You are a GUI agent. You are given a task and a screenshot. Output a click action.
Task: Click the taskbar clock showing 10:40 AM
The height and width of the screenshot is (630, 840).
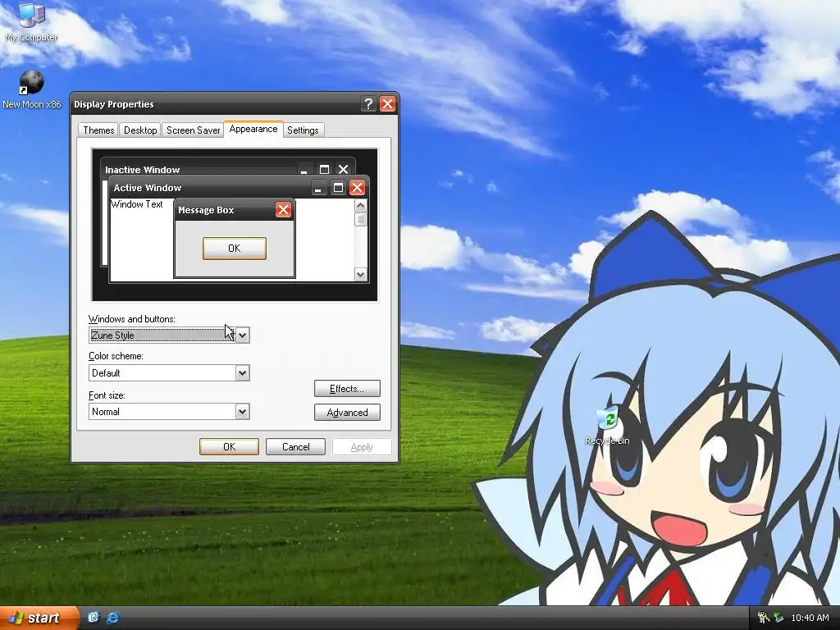[x=810, y=618]
